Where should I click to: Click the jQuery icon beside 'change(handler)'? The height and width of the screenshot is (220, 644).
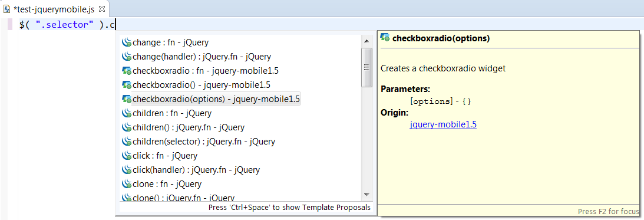coord(127,57)
